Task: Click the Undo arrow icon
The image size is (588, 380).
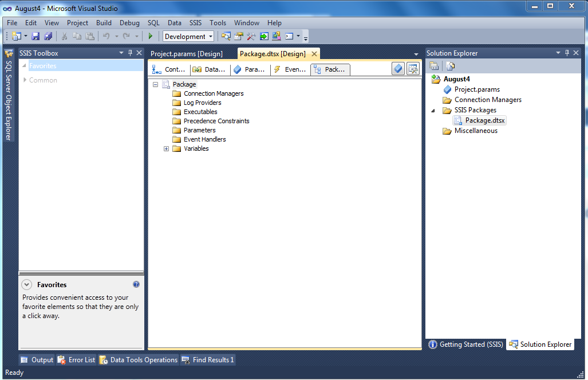Action: pos(106,37)
